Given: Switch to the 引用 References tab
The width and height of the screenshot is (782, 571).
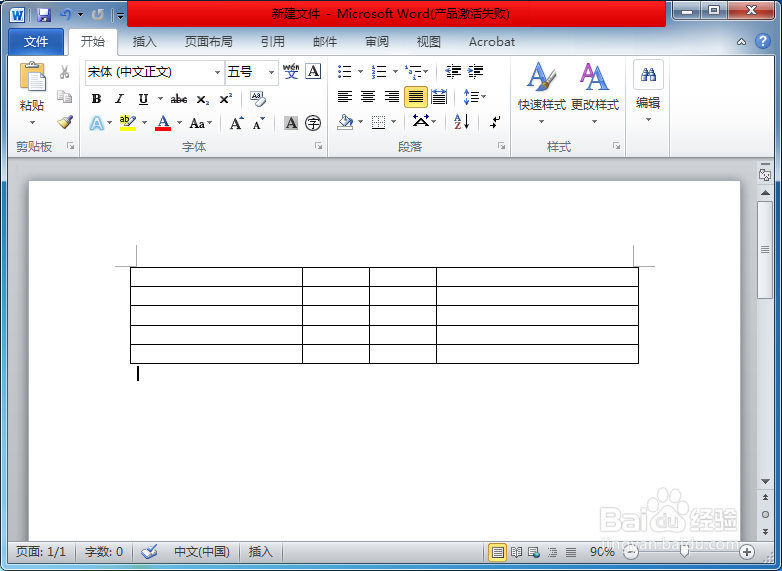Looking at the screenshot, I should tap(272, 41).
